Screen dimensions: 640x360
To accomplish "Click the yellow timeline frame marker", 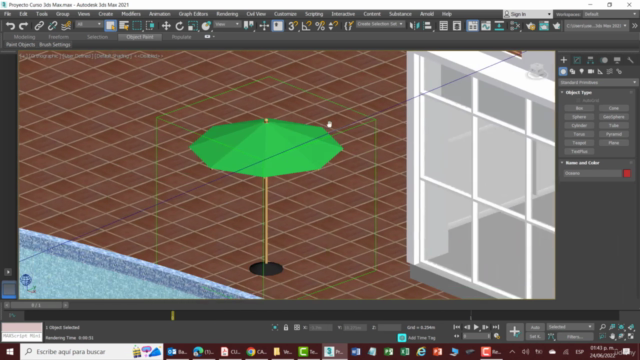I will [173, 316].
